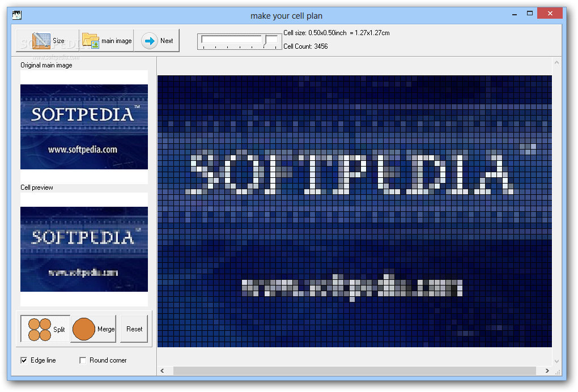Viewport: 578px width, 392px height.
Task: Click the horizontal scrollbar right arrow
Action: pyautogui.click(x=547, y=370)
